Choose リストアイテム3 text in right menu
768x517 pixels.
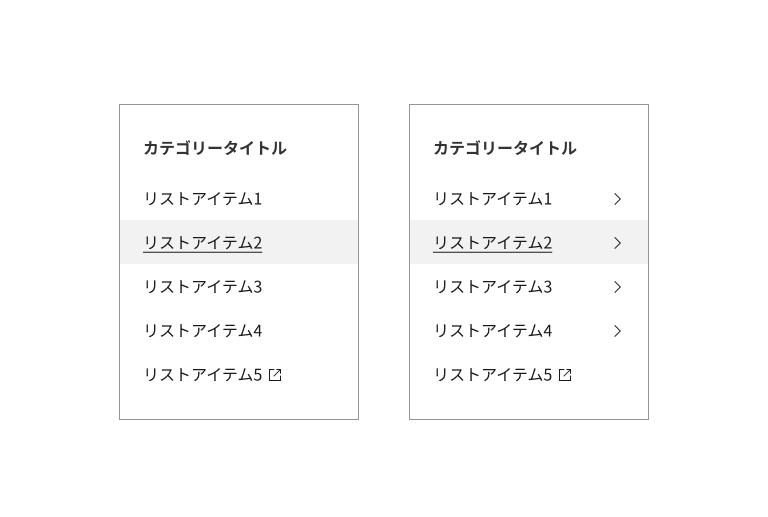click(x=492, y=287)
